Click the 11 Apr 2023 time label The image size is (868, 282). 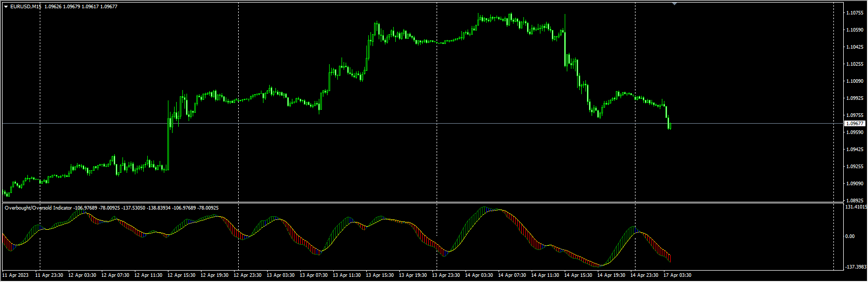[16, 275]
